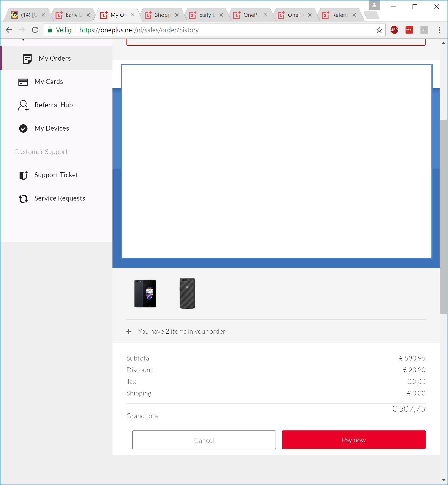This screenshot has height=485, width=448.
Task: Click the AdBlock Plus extension icon
Action: coord(394,30)
